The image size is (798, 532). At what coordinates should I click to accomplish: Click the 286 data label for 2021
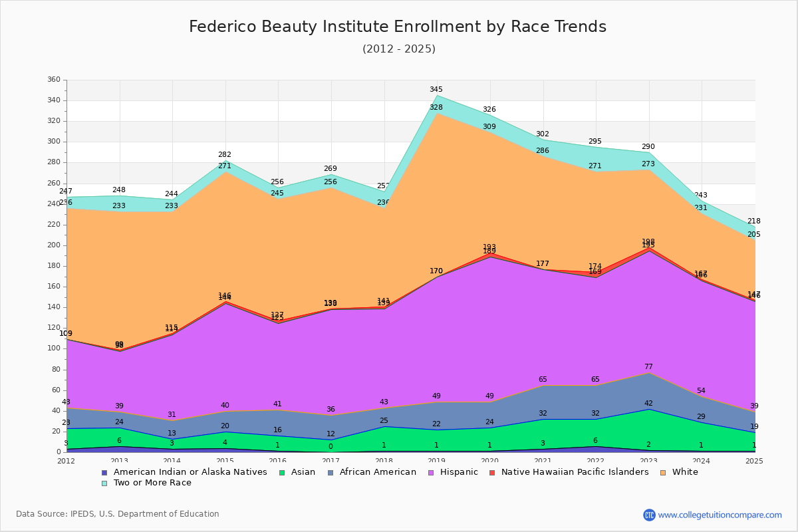click(543, 151)
